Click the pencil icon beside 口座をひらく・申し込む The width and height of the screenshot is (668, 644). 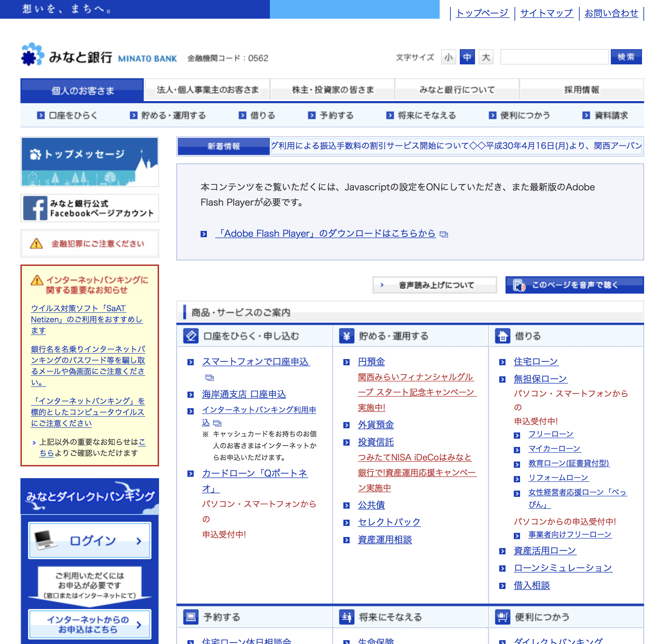(191, 336)
